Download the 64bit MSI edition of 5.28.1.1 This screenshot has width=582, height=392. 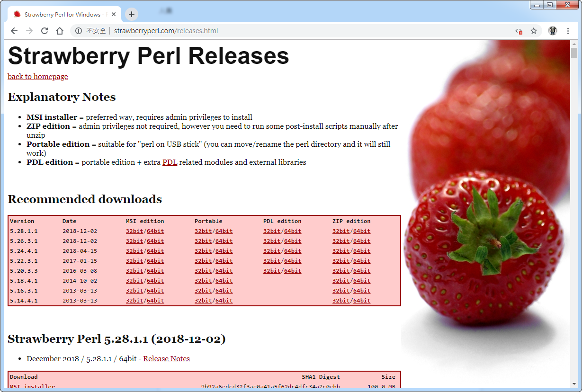click(x=155, y=231)
